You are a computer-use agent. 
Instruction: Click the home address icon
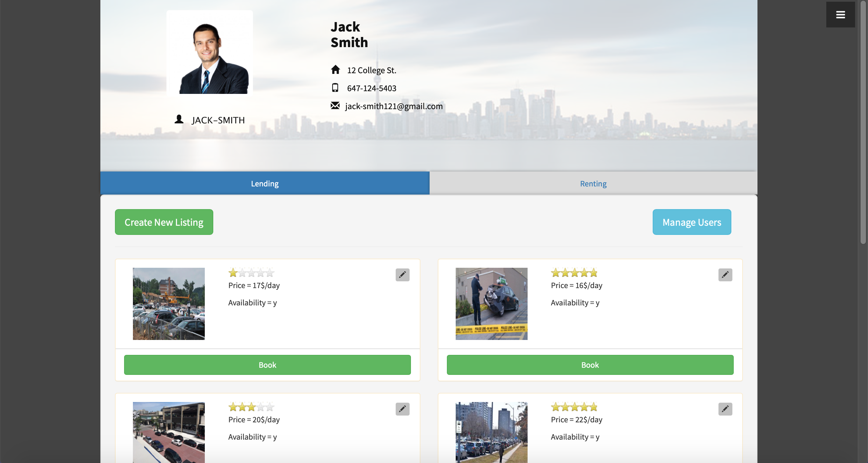335,70
